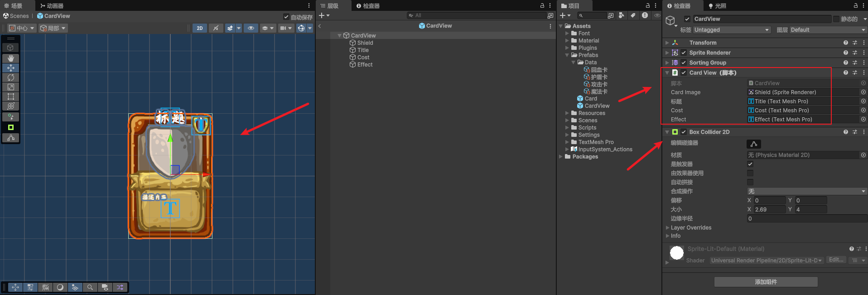Click the material Edit... button
Screen dimensions: 868x295
(836, 260)
